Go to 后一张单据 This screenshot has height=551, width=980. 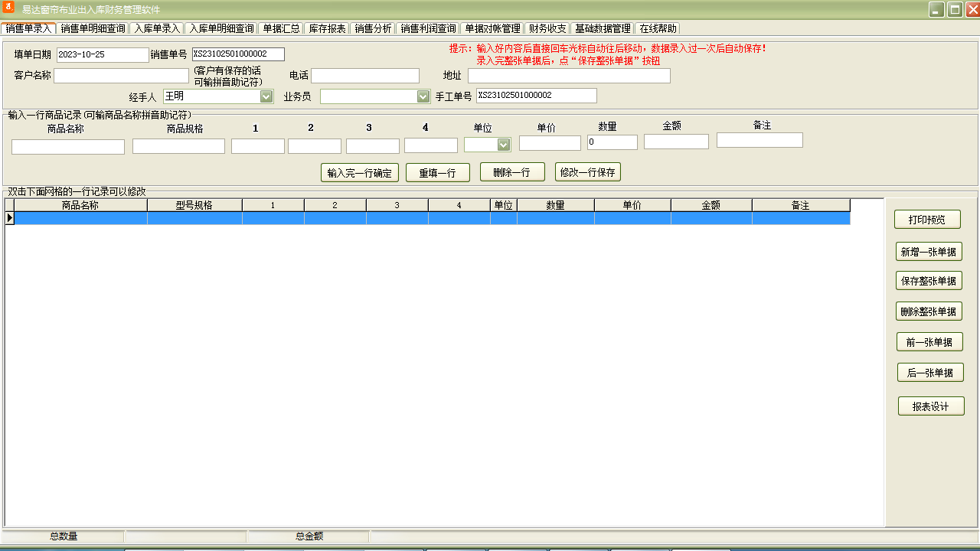point(930,373)
